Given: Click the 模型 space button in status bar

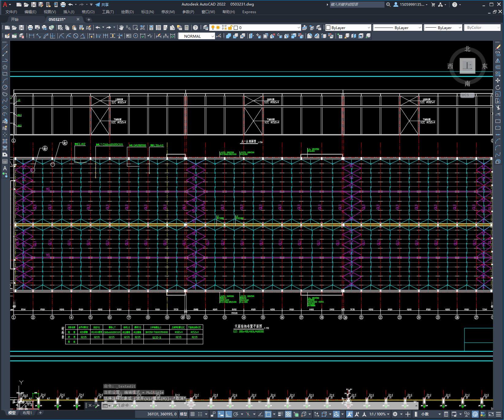Looking at the screenshot, I should [184, 414].
